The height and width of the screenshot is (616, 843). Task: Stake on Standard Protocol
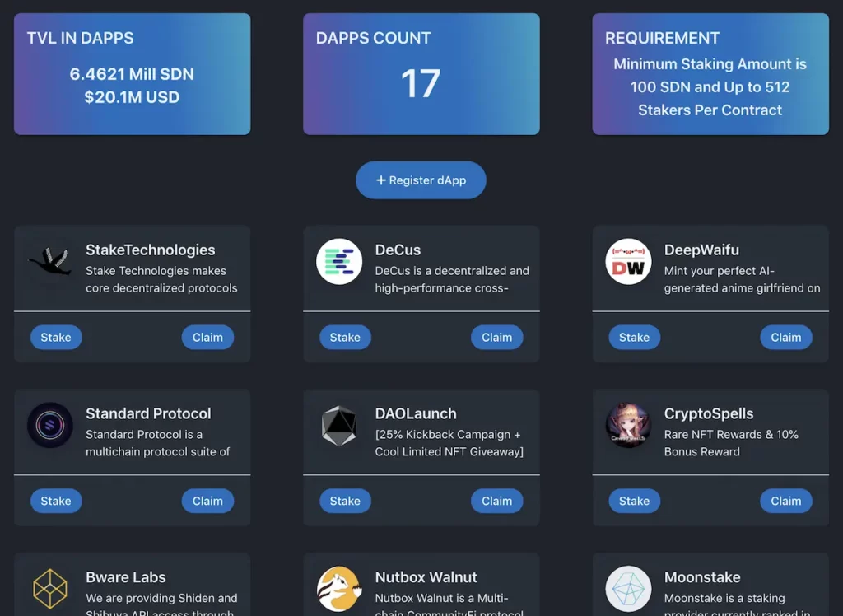pyautogui.click(x=56, y=501)
